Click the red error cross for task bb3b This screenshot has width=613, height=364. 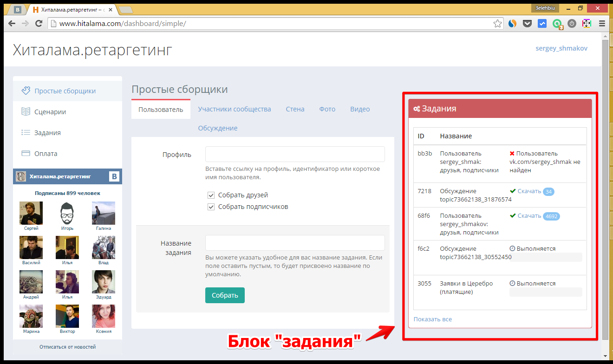tap(512, 154)
